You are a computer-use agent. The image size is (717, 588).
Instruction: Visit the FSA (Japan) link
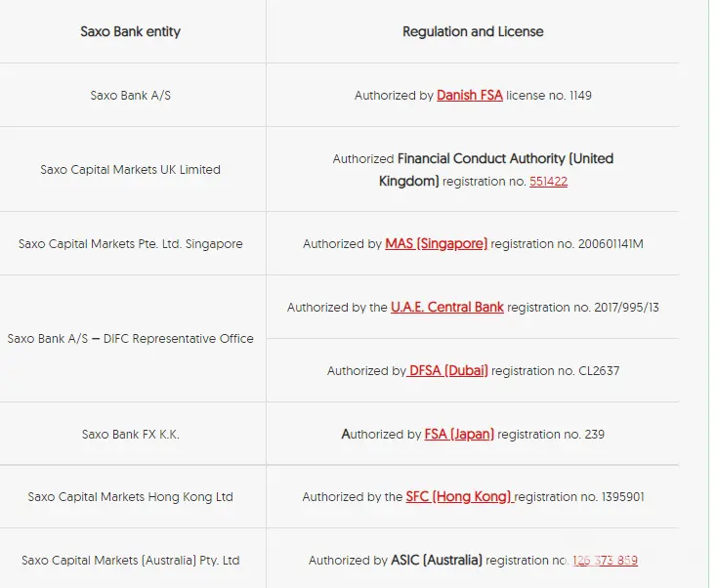point(459,434)
